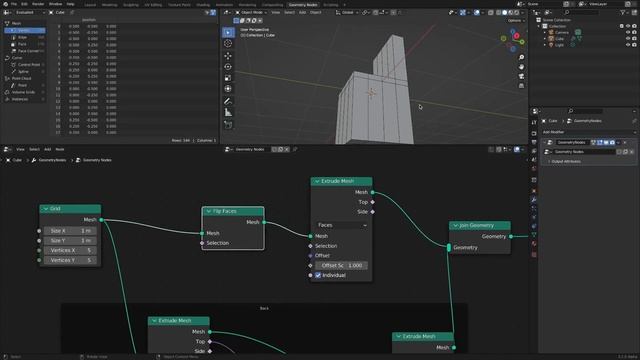Viewport: 640px width, 360px height.
Task: Open the Global transform orientation dropdown
Action: pyautogui.click(x=347, y=13)
